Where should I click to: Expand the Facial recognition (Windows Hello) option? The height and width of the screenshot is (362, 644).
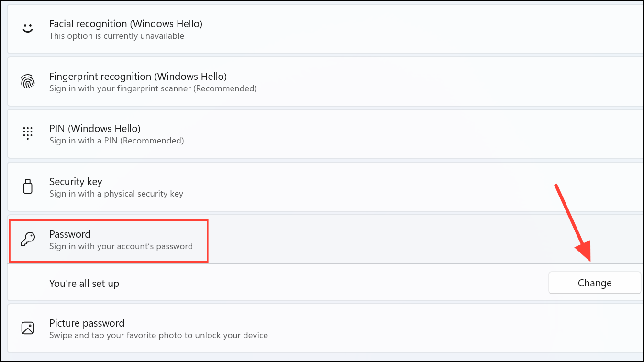(x=287, y=29)
